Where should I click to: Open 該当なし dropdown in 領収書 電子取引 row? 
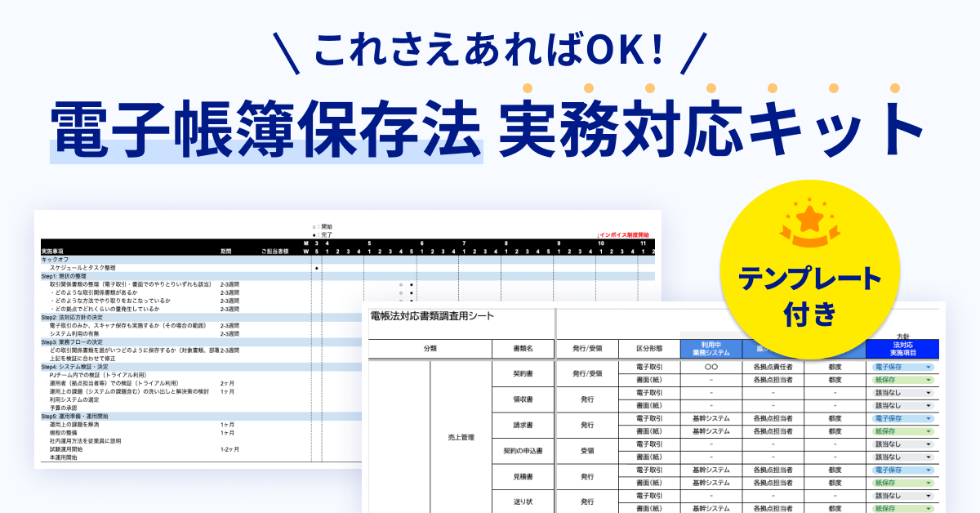(x=902, y=393)
